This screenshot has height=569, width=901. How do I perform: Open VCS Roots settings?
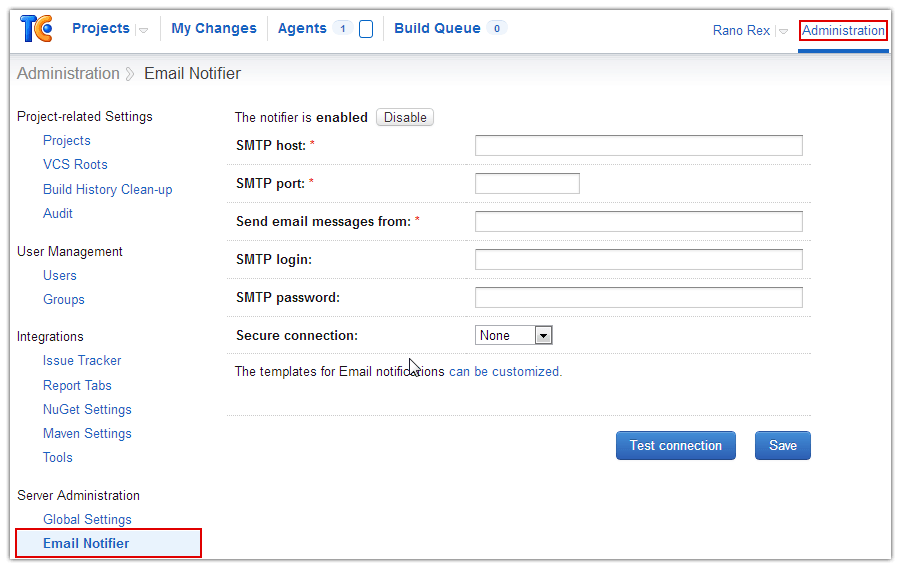tap(75, 165)
